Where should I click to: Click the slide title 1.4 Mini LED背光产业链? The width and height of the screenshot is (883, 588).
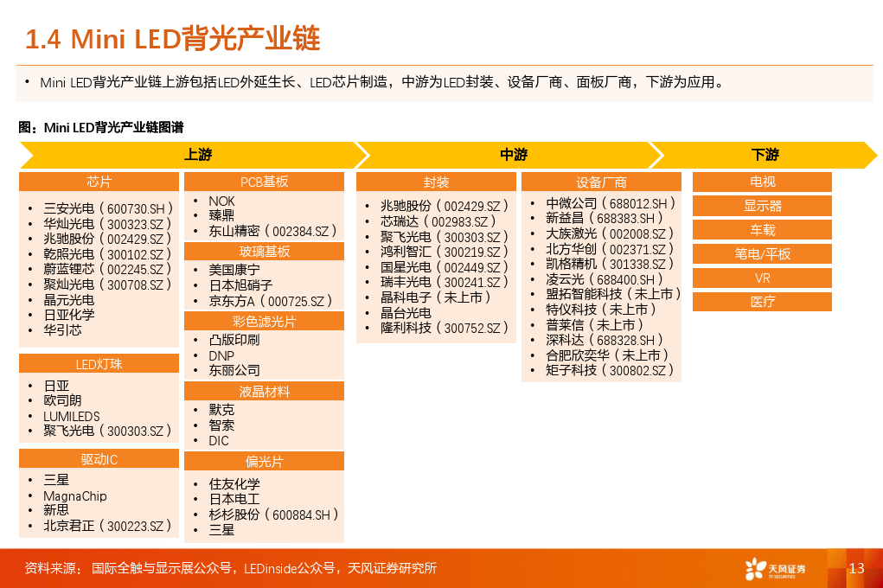173,38
